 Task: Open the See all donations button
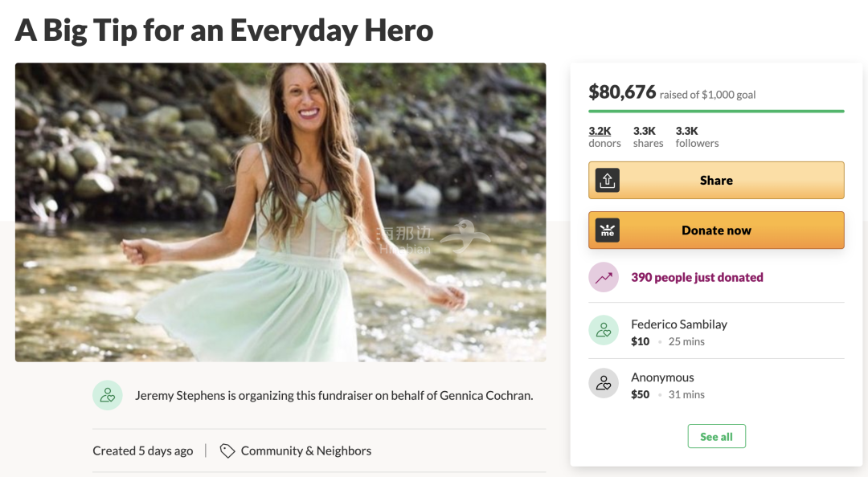coord(716,437)
